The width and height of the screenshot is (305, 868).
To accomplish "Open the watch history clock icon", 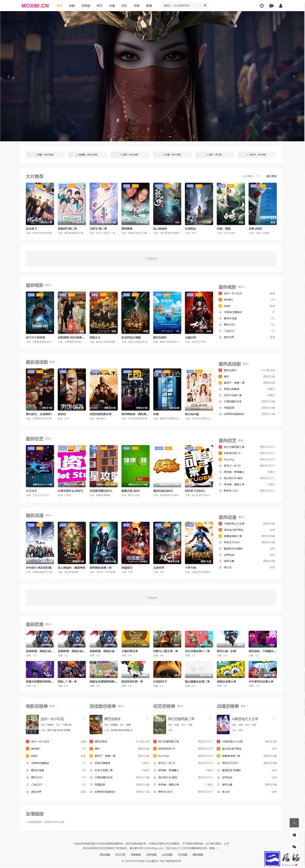I will pyautogui.click(x=262, y=6).
